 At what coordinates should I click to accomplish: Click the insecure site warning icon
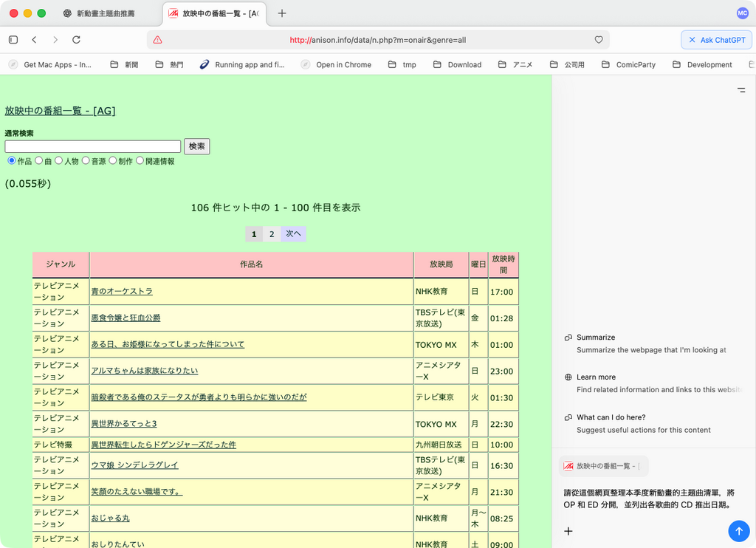pos(157,40)
